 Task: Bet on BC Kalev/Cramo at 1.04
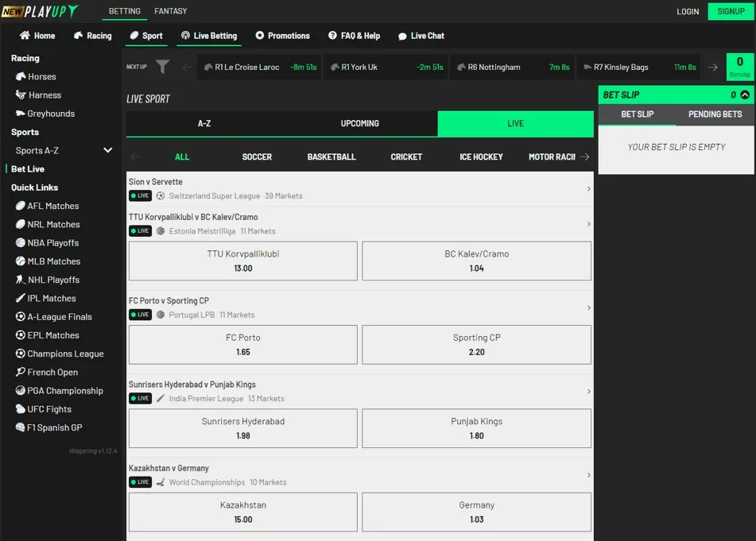tap(476, 261)
